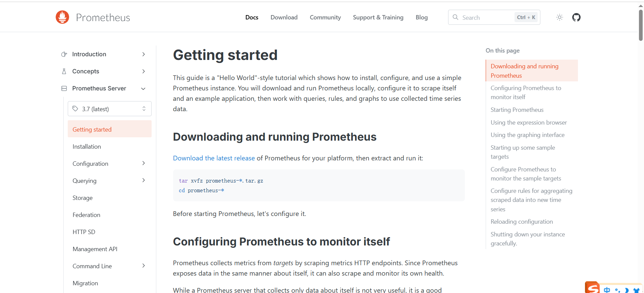The height and width of the screenshot is (293, 644).
Task: Jump to 'Using the graphing interface'
Action: pos(527,135)
